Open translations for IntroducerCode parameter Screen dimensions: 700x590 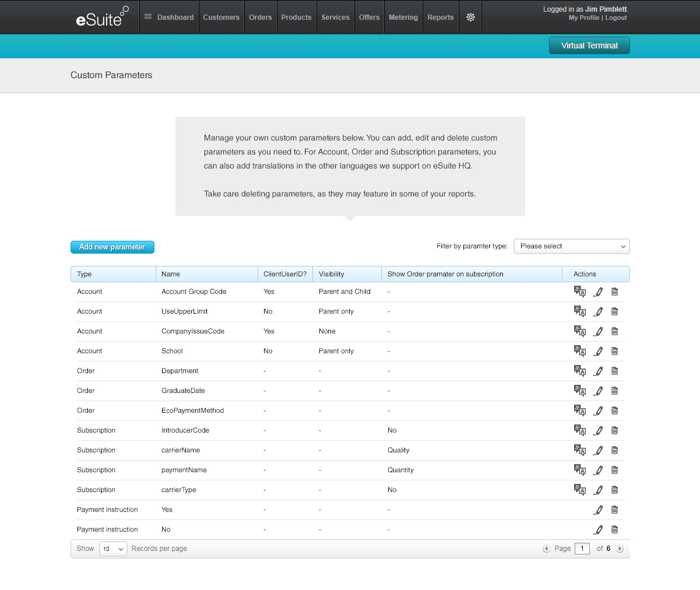[579, 430]
